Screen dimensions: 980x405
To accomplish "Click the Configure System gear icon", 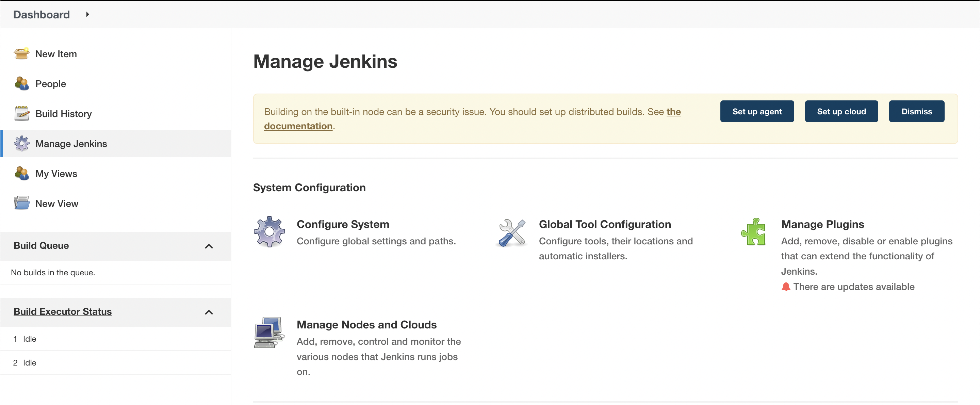I will point(269,232).
